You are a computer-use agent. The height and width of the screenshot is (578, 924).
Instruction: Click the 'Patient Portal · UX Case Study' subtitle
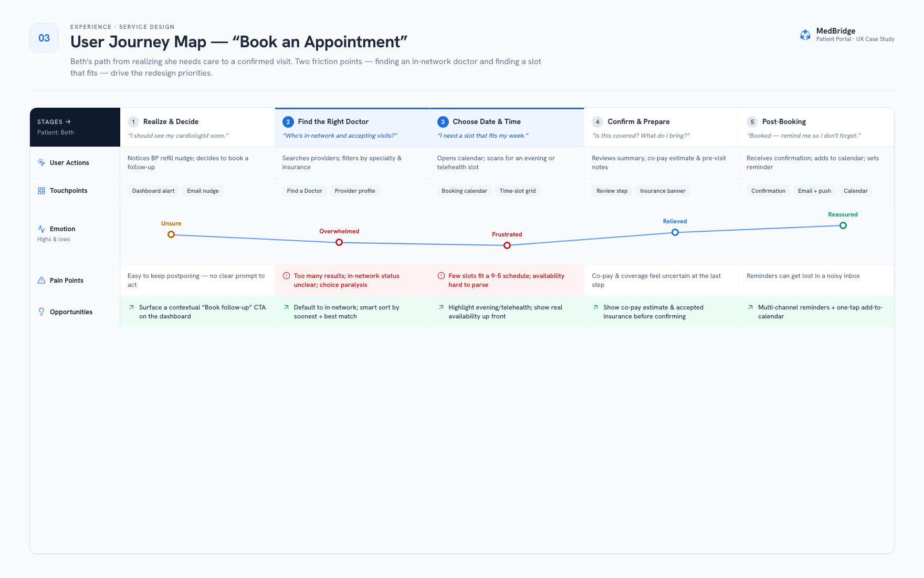(x=855, y=39)
